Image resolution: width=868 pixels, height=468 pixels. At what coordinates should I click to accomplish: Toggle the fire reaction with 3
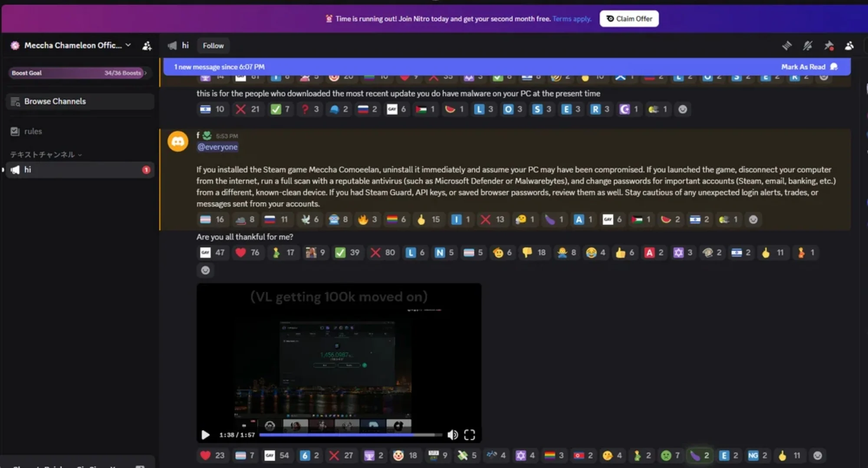click(x=368, y=219)
